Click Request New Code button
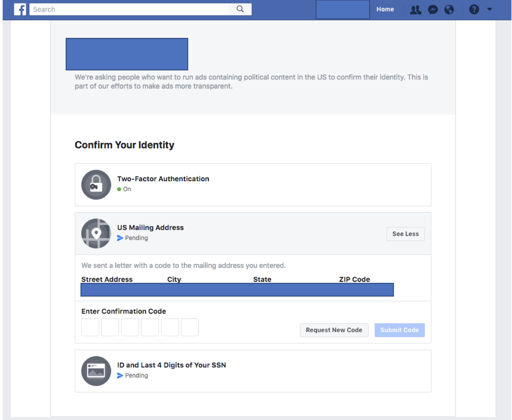The image size is (512, 420). tap(334, 330)
